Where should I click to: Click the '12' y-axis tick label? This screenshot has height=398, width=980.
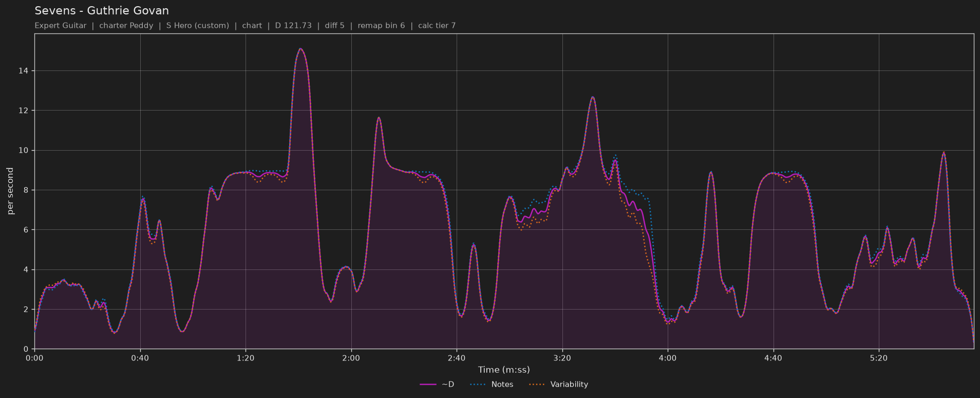tap(25, 111)
